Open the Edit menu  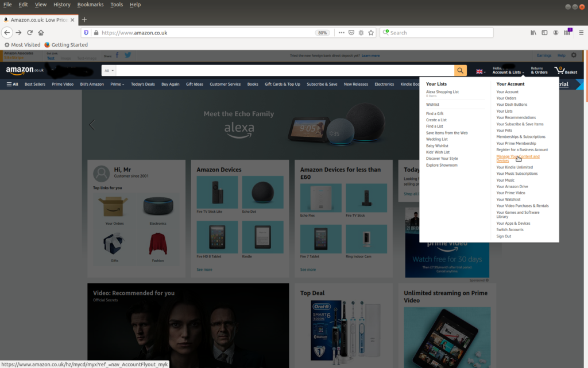pos(23,5)
